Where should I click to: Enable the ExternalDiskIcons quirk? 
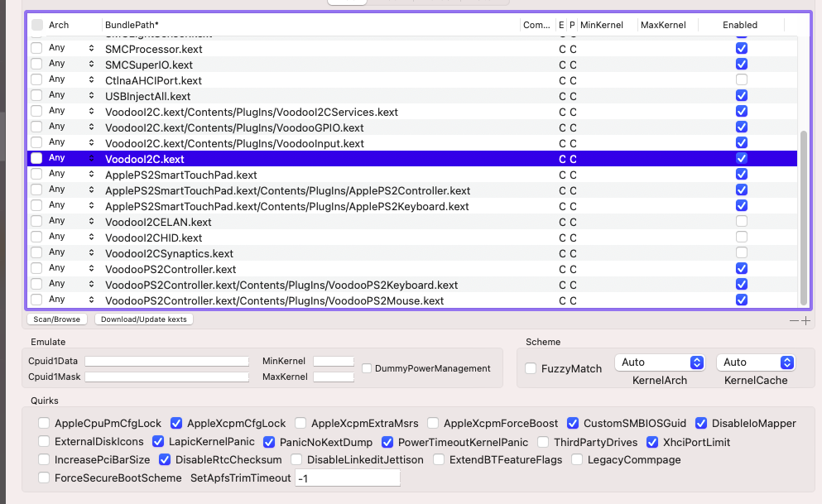(43, 441)
